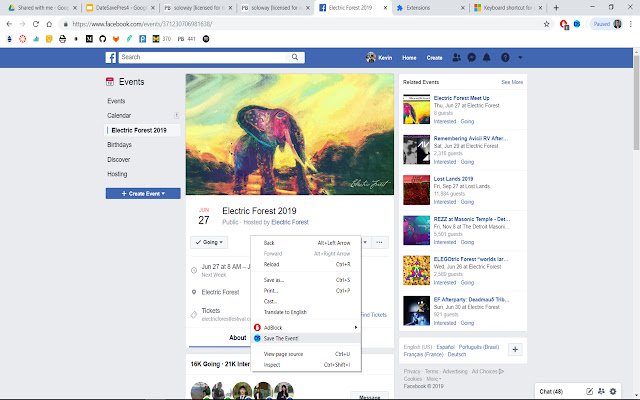Open Calendar in Events sidebar

(119, 116)
